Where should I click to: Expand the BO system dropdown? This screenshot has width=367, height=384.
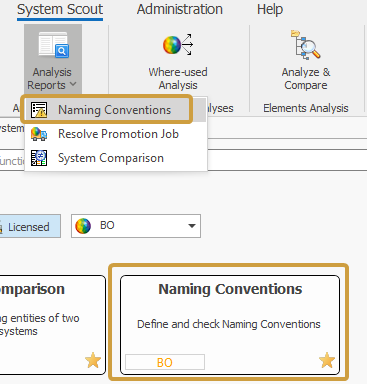pyautogui.click(x=192, y=226)
